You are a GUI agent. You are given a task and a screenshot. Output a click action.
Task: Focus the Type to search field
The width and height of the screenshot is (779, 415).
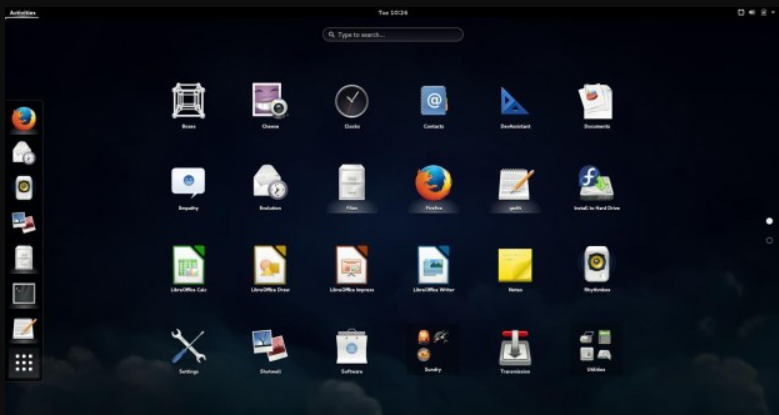click(x=392, y=35)
